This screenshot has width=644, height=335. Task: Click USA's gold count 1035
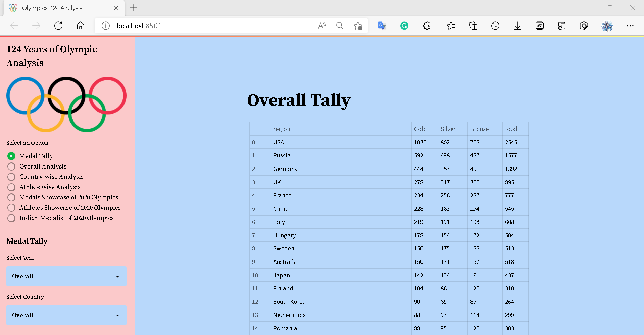coord(425,142)
